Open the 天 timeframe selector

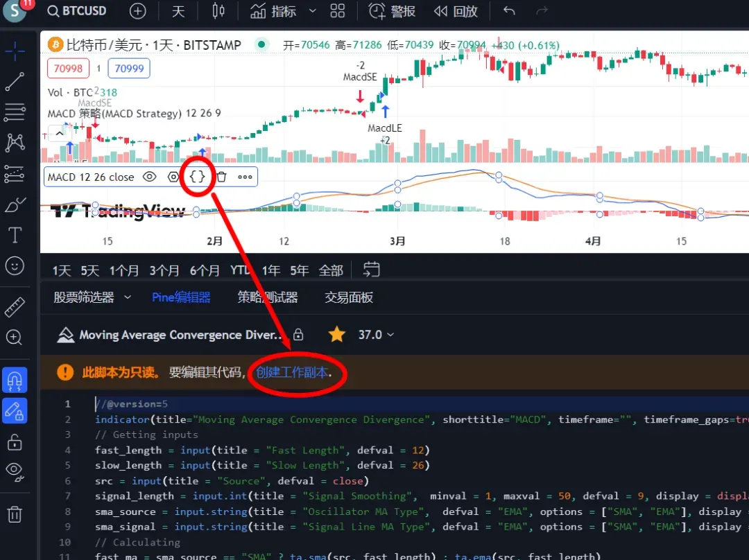pos(178,10)
